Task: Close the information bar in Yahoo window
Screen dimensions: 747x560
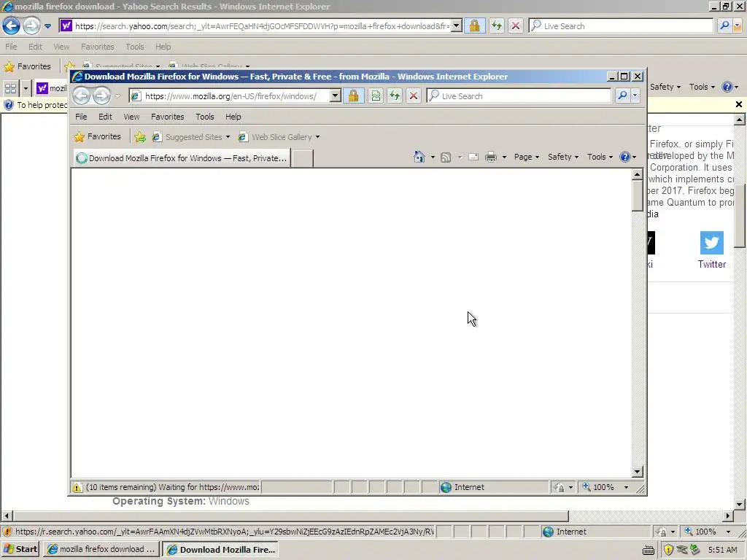Action: [739, 104]
